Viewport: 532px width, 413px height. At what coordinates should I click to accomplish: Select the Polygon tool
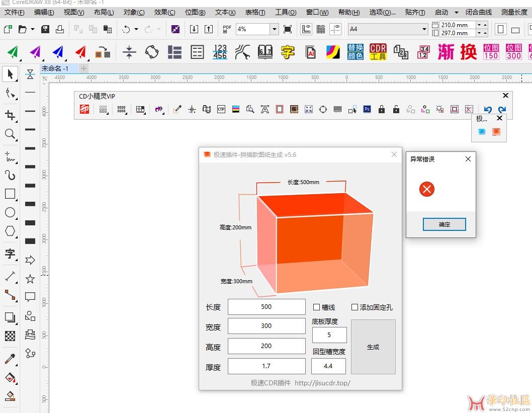click(x=10, y=231)
